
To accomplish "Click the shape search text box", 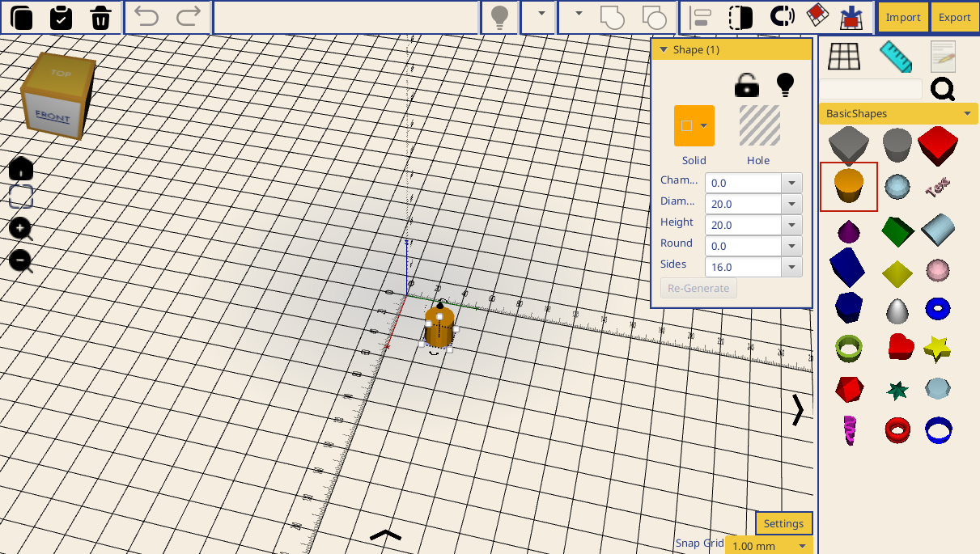I will (x=872, y=89).
